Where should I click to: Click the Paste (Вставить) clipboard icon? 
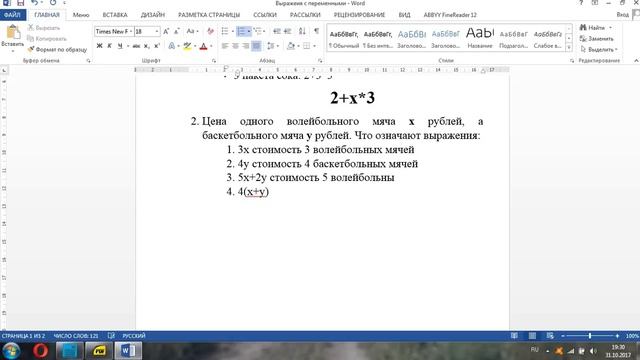13,33
